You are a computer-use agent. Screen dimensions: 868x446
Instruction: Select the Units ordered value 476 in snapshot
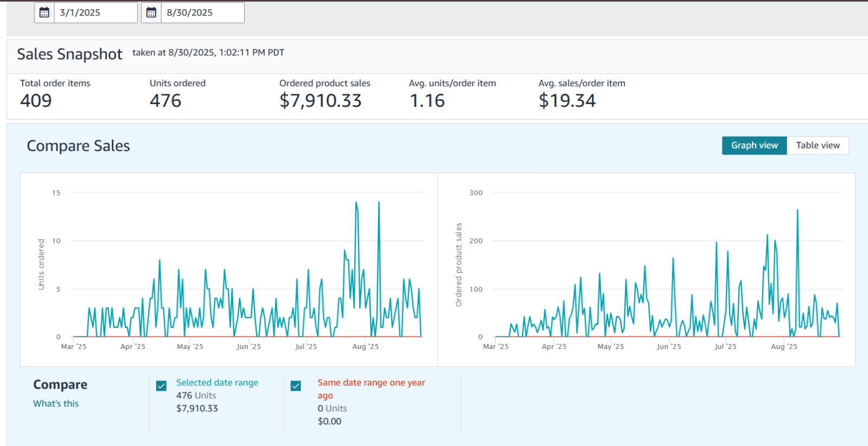(x=165, y=101)
